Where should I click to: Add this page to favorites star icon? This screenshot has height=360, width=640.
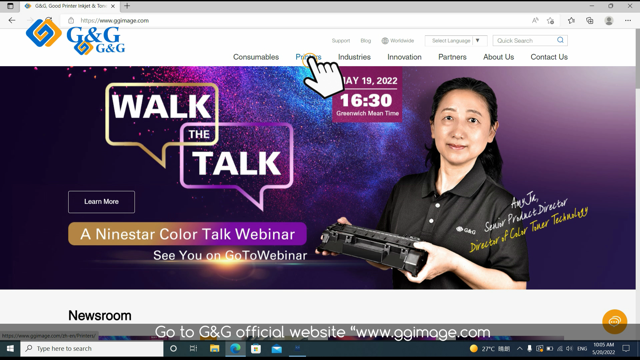pyautogui.click(x=551, y=20)
